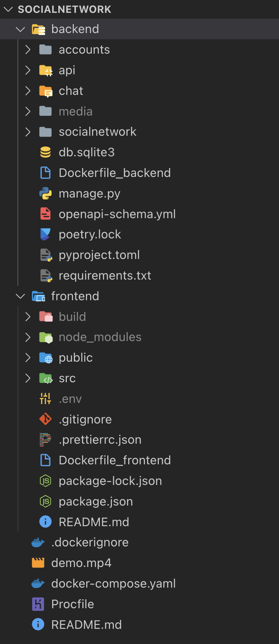279x644 pixels.
Task: Click the Python icon next to manage.py
Action: 45,193
